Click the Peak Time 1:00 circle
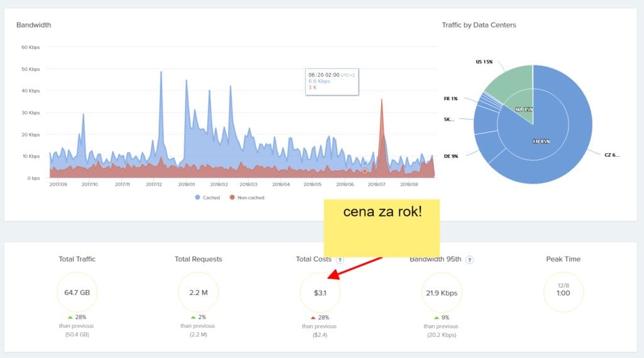644x358 pixels. point(563,293)
